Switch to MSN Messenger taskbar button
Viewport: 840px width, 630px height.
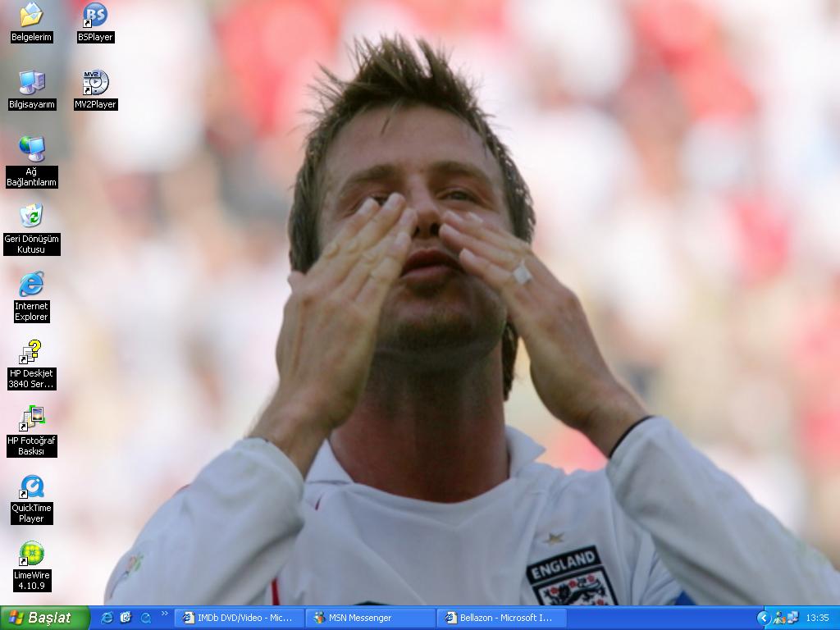370,618
